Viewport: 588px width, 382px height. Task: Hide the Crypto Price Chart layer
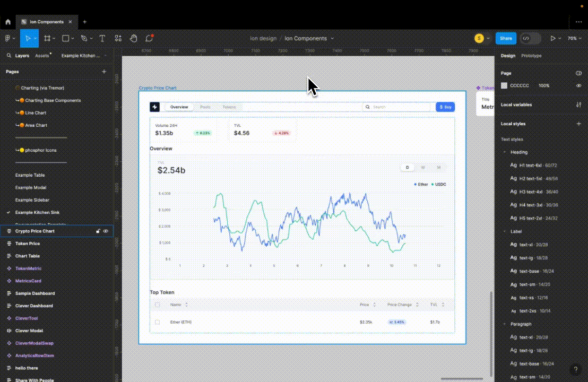click(106, 231)
